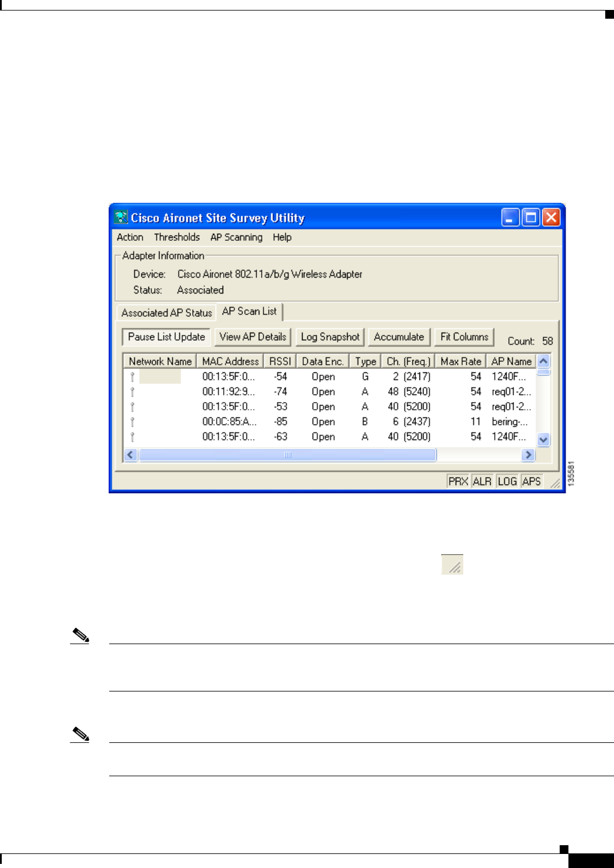Click Type G cell
The width and height of the screenshot is (614, 868).
pyautogui.click(x=365, y=377)
